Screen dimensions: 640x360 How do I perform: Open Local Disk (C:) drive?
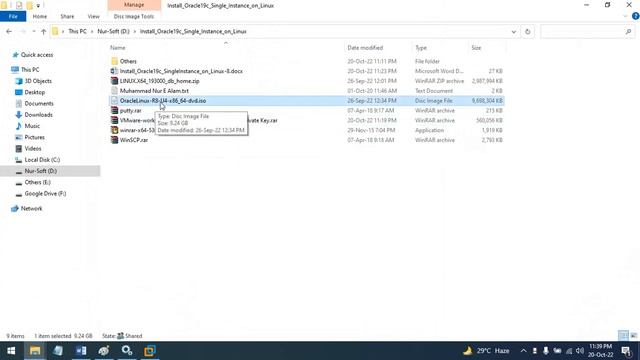click(x=42, y=160)
